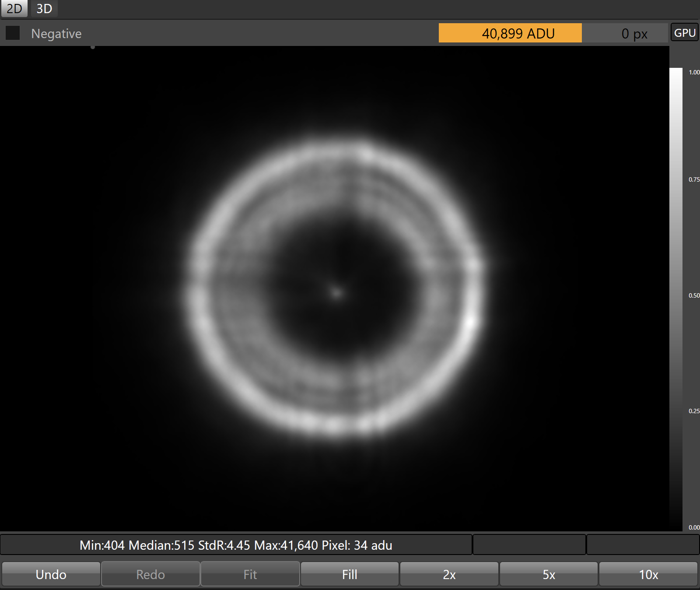Switch to the 2D view tab
Screen dimensions: 700x590
pos(14,8)
